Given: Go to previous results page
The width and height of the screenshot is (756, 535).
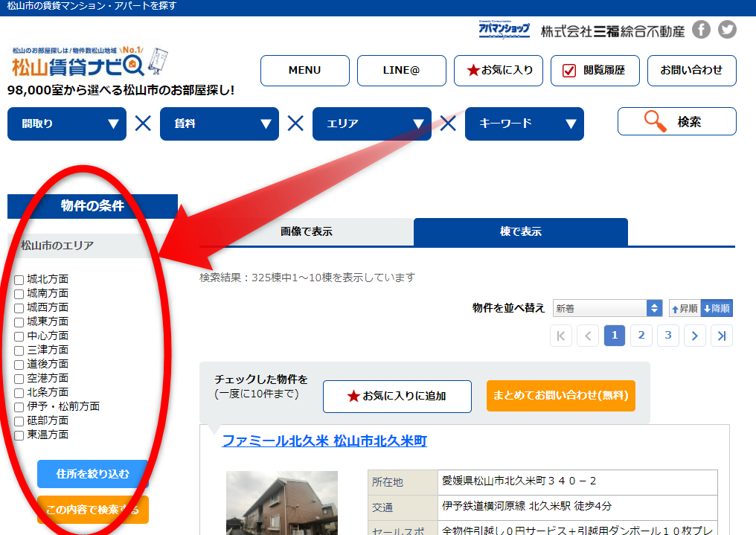Looking at the screenshot, I should (x=588, y=336).
